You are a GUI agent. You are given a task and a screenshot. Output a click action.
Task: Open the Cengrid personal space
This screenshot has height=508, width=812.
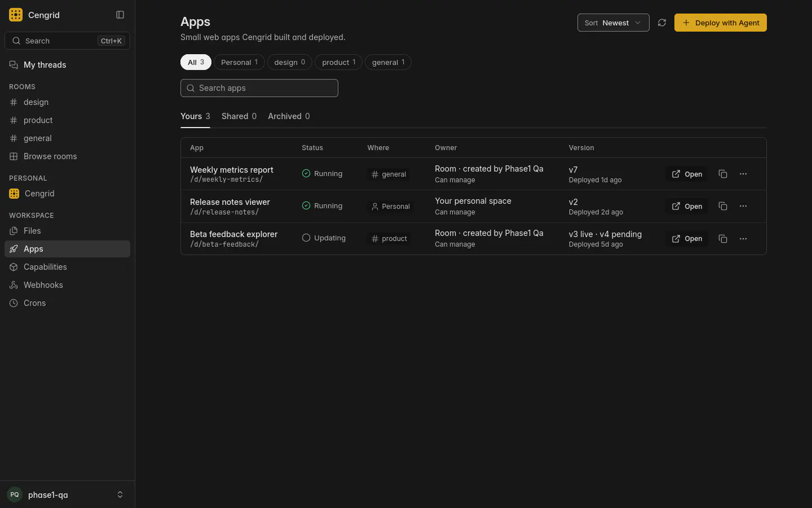68,194
